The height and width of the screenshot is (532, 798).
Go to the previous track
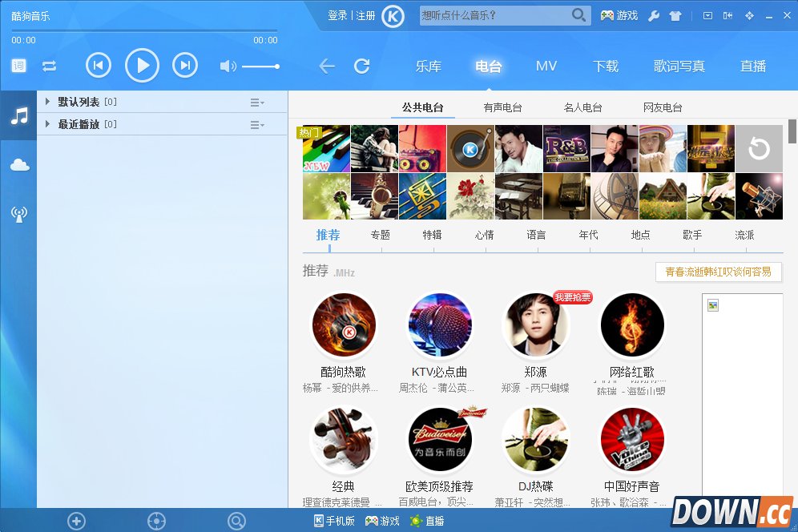(x=99, y=65)
